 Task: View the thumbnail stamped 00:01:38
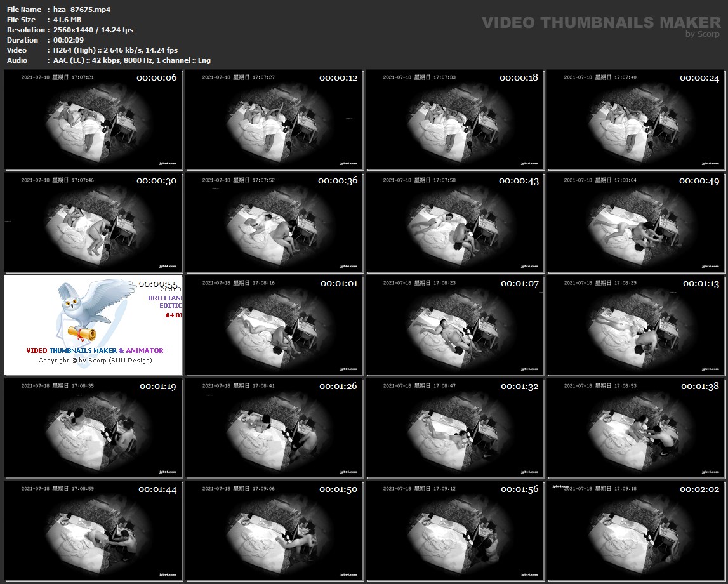tap(635, 428)
